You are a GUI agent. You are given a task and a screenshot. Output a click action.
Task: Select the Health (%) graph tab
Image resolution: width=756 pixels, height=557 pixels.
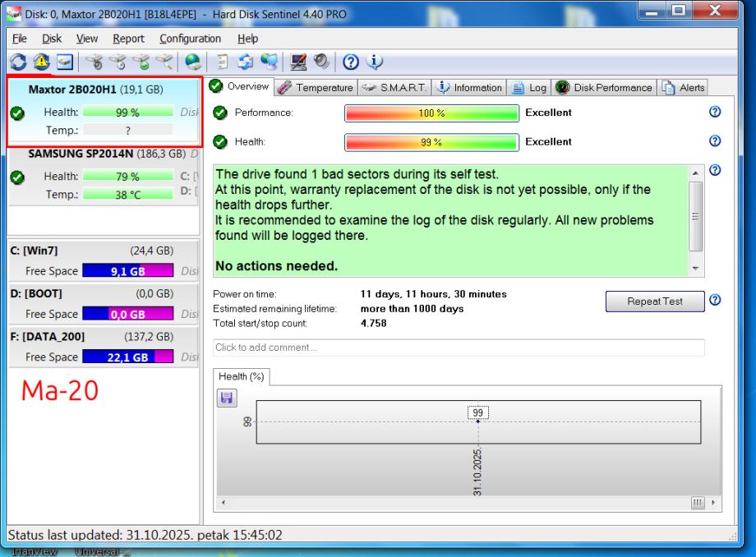241,376
